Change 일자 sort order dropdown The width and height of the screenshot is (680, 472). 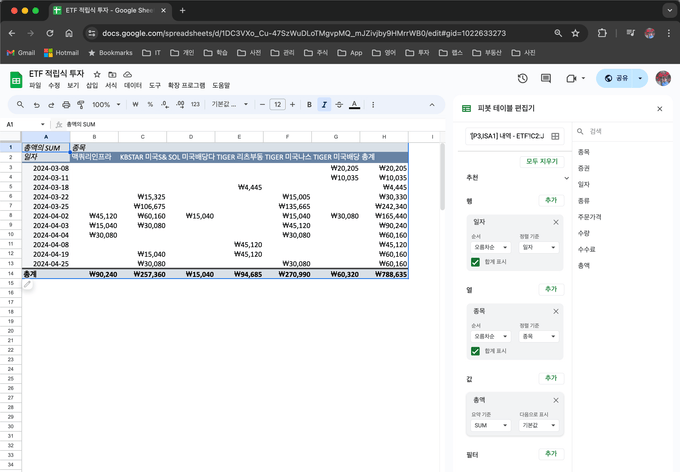coord(490,247)
